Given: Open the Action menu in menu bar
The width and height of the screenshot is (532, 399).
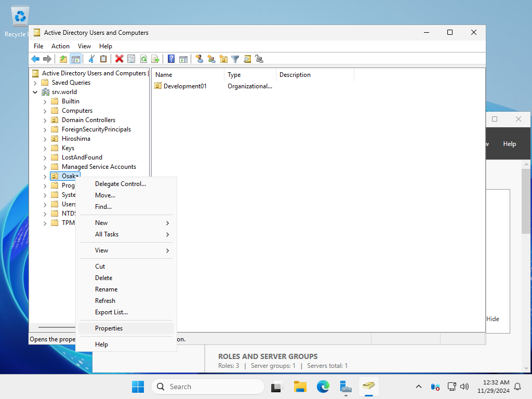Looking at the screenshot, I should click(60, 46).
